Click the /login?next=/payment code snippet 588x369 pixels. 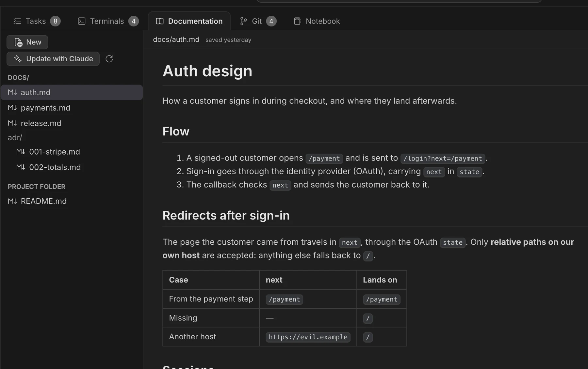443,159
